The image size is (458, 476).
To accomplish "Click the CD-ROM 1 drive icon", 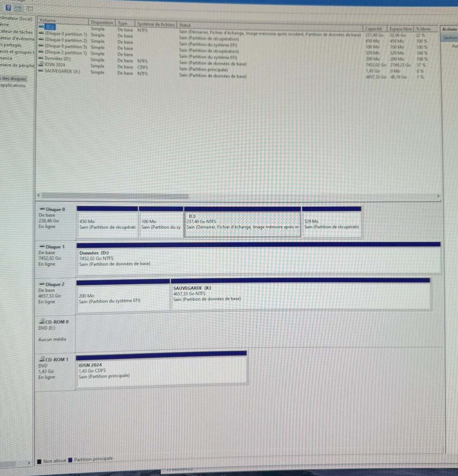I will 42,359.
